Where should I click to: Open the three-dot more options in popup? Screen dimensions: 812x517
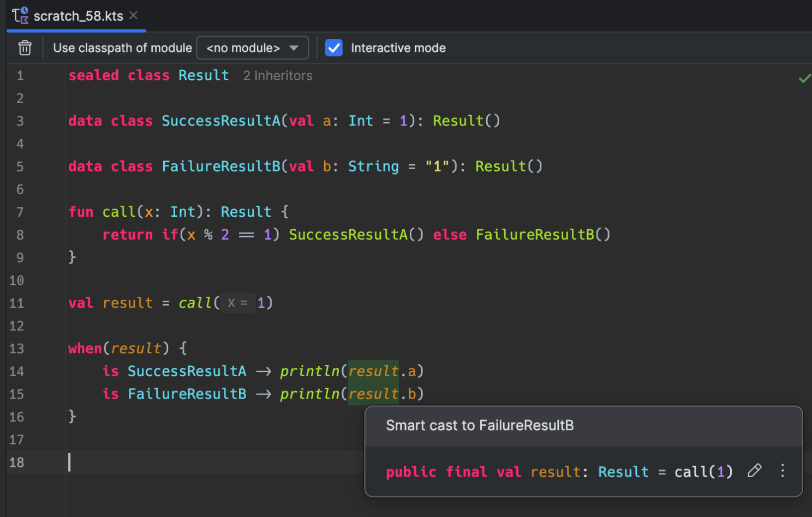[783, 471]
